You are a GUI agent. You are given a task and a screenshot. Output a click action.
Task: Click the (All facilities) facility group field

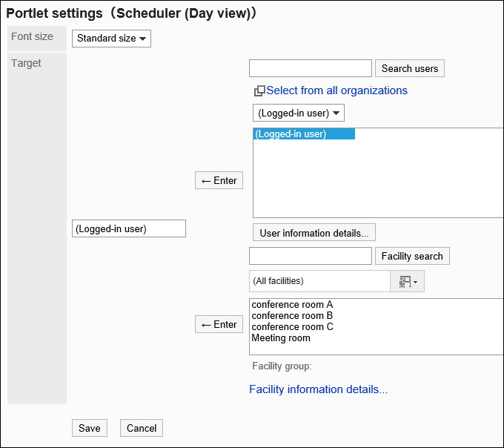tap(319, 281)
